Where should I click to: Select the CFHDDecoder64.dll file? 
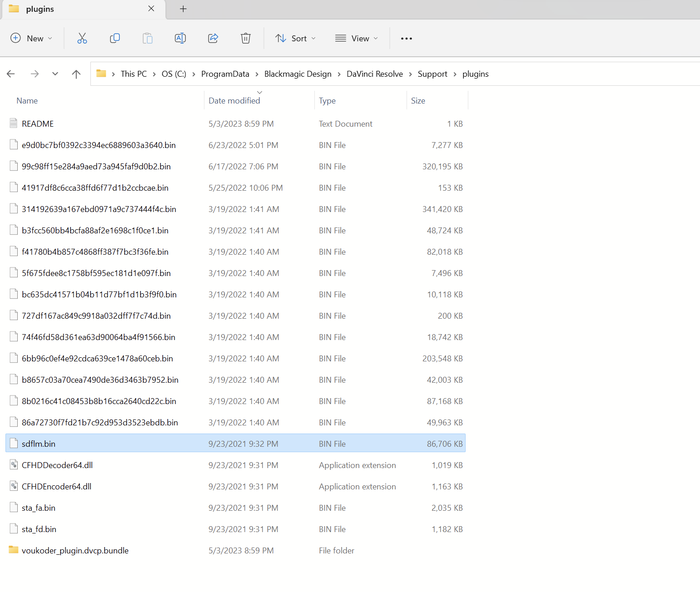pyautogui.click(x=57, y=465)
